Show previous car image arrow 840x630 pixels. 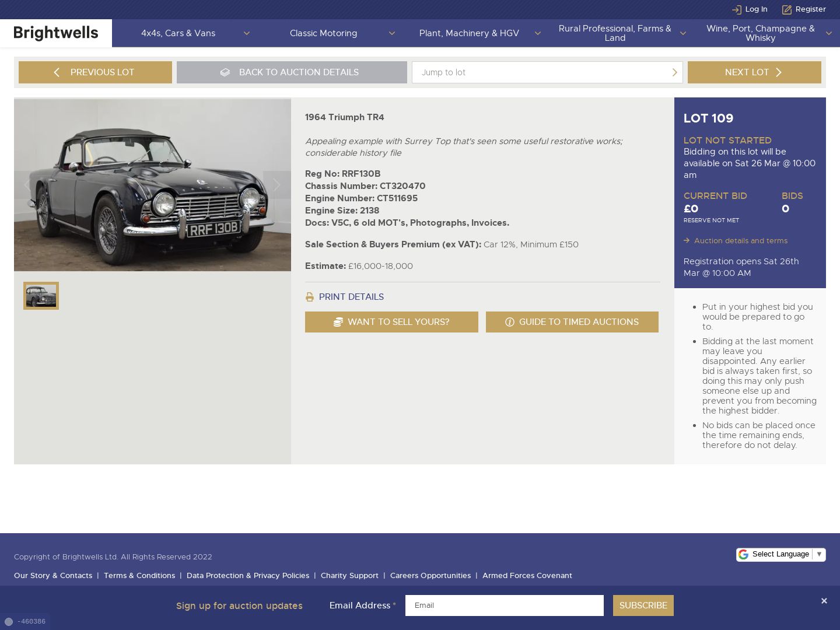tap(27, 185)
